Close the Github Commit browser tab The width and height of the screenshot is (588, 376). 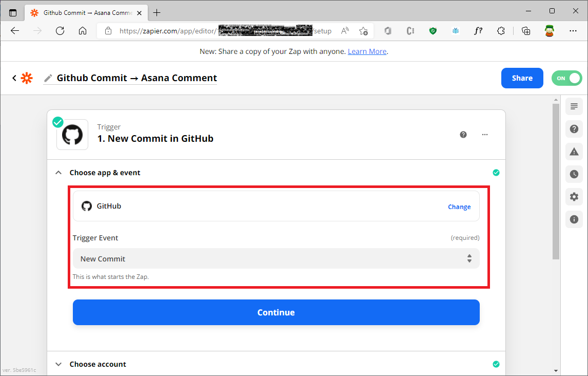point(139,13)
